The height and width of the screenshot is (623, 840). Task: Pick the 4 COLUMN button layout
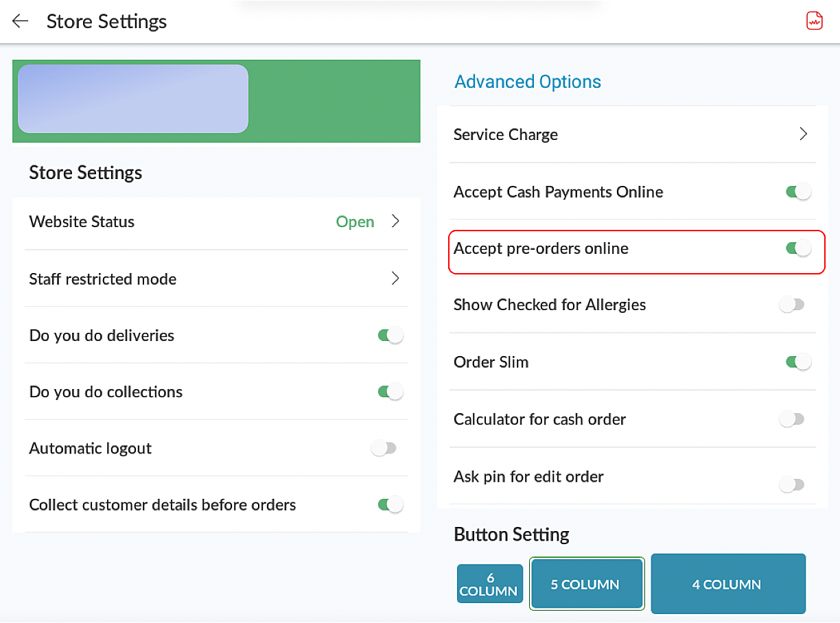728,584
